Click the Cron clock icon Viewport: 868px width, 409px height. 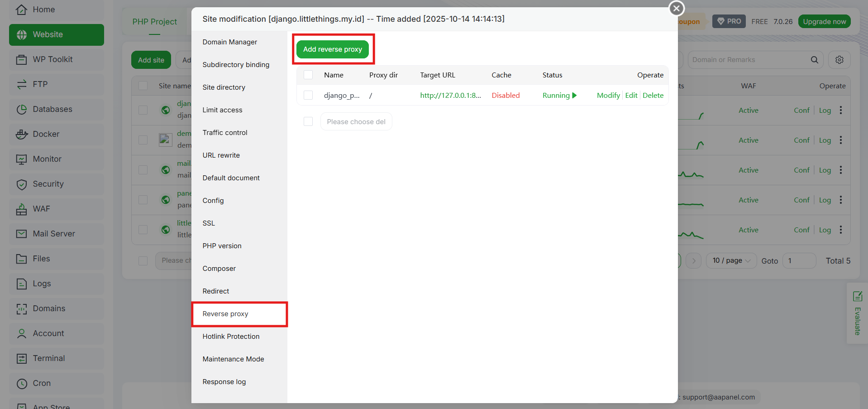coord(21,384)
